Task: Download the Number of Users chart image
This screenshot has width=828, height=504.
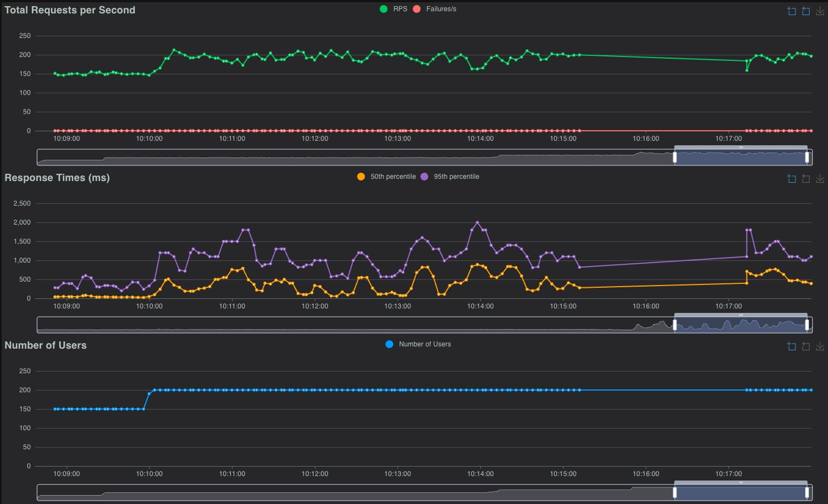Action: pyautogui.click(x=820, y=346)
